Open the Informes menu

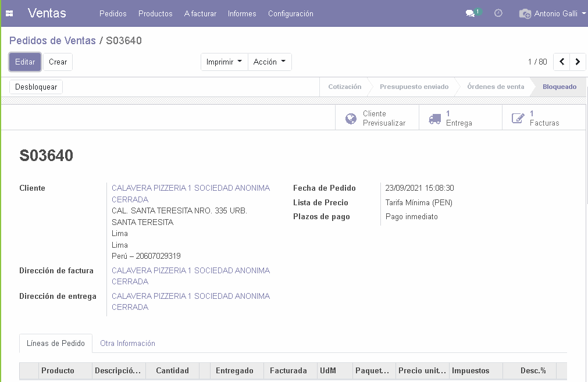[242, 13]
